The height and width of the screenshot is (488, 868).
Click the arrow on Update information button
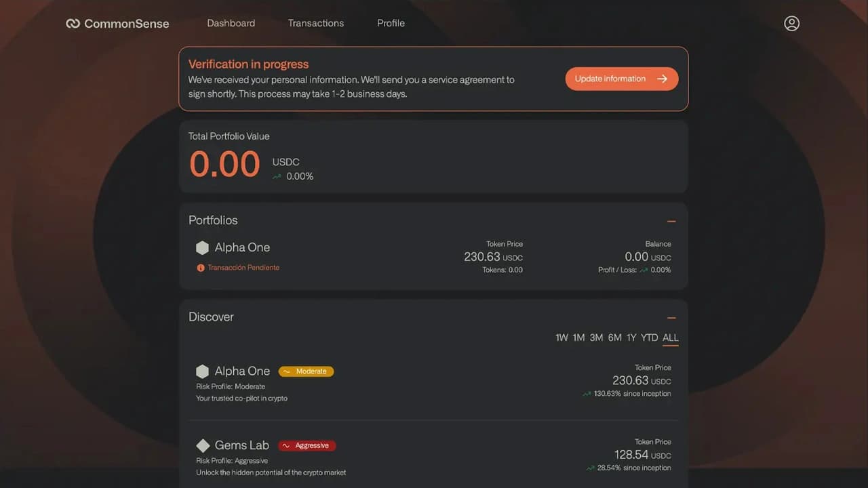click(x=663, y=79)
